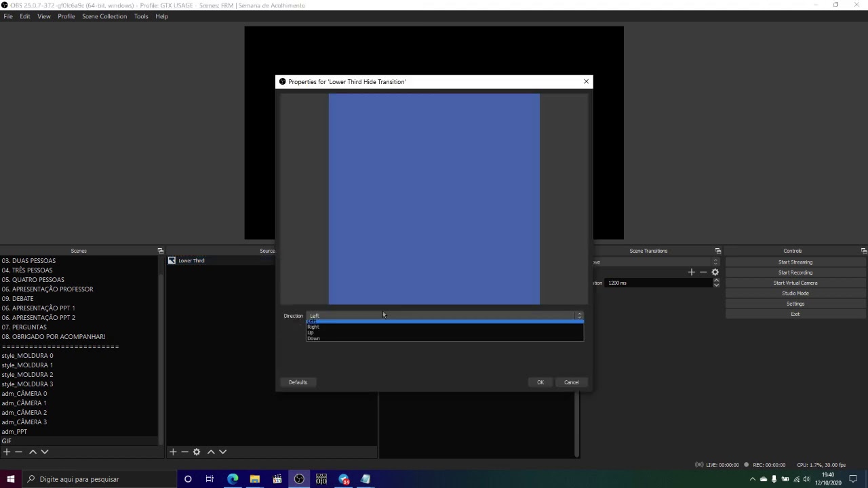Pop out the Scenes dock

161,251
